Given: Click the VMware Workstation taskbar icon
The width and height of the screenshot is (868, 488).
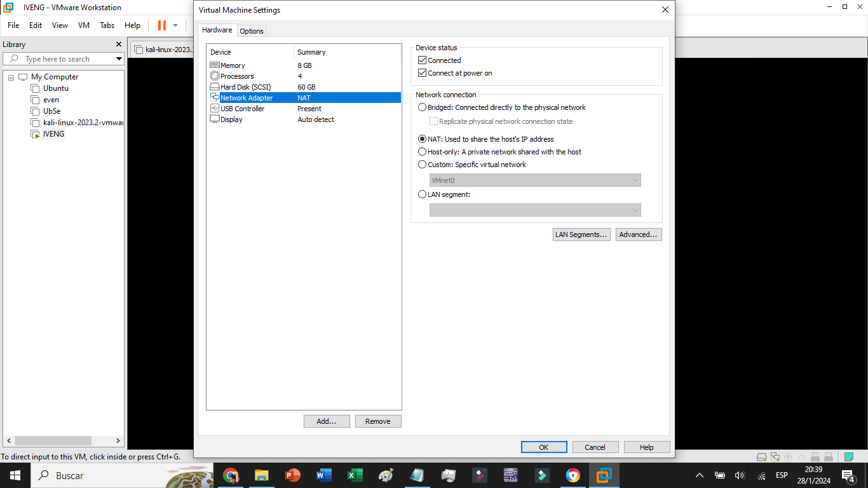Looking at the screenshot, I should 604,475.
